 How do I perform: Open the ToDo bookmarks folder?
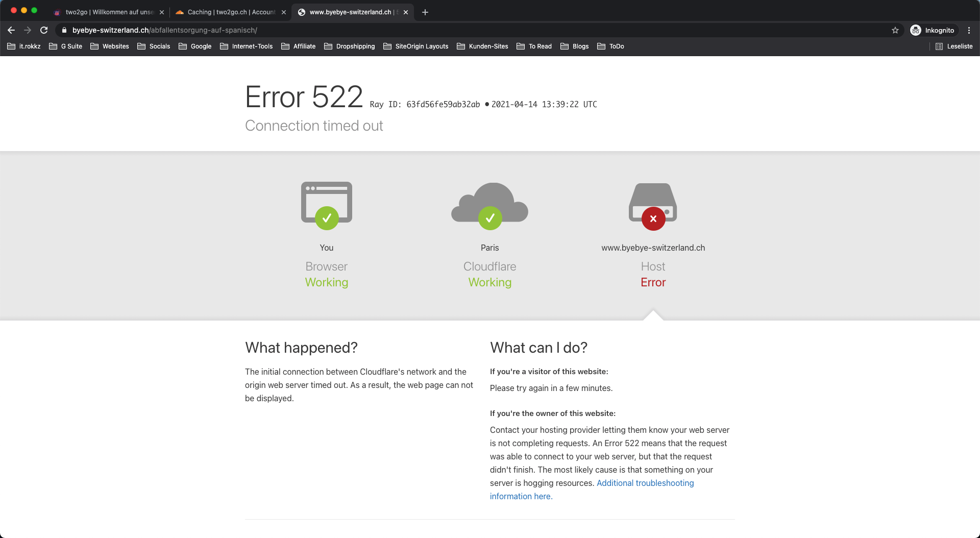[x=611, y=46]
